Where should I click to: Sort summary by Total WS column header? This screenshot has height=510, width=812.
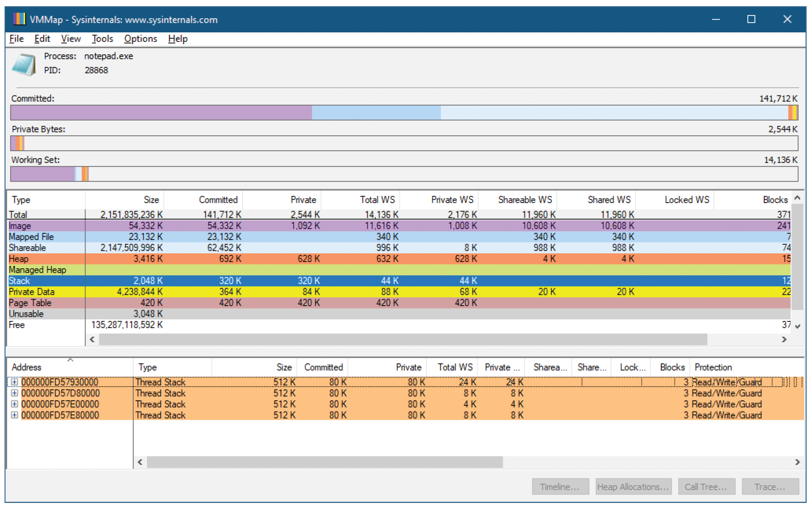click(x=360, y=200)
